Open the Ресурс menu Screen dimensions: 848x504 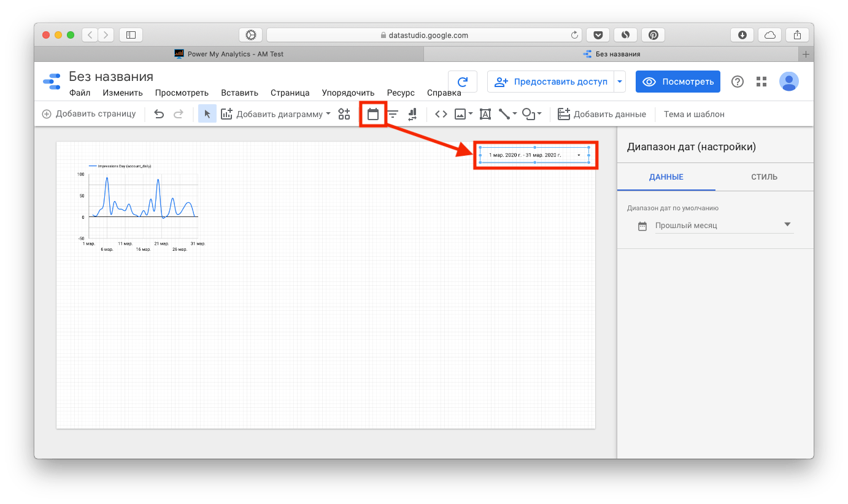401,93
